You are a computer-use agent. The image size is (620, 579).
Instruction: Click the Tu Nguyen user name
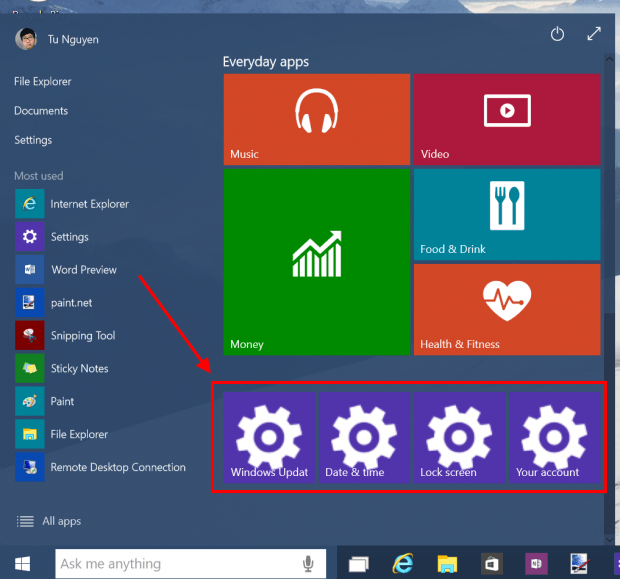pos(73,40)
